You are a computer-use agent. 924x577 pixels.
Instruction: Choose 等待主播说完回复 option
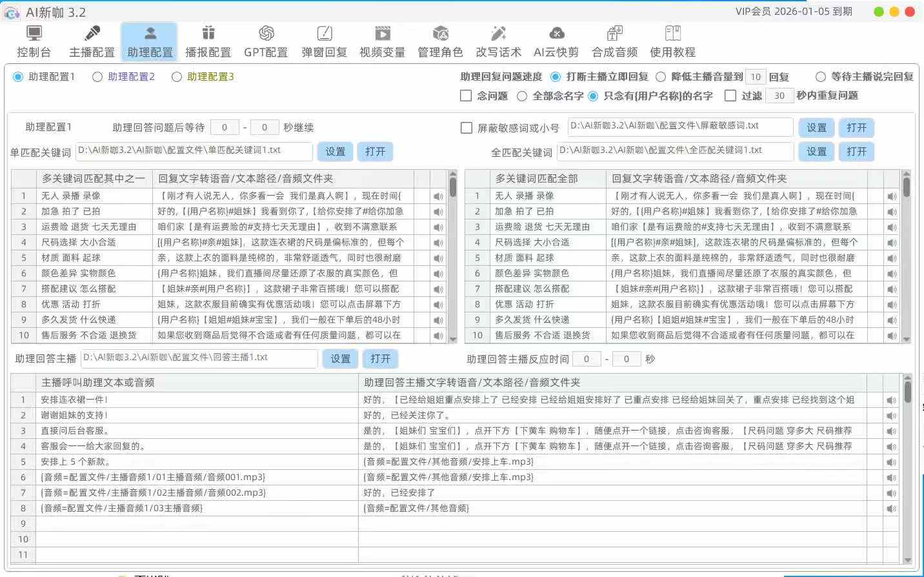pos(821,77)
